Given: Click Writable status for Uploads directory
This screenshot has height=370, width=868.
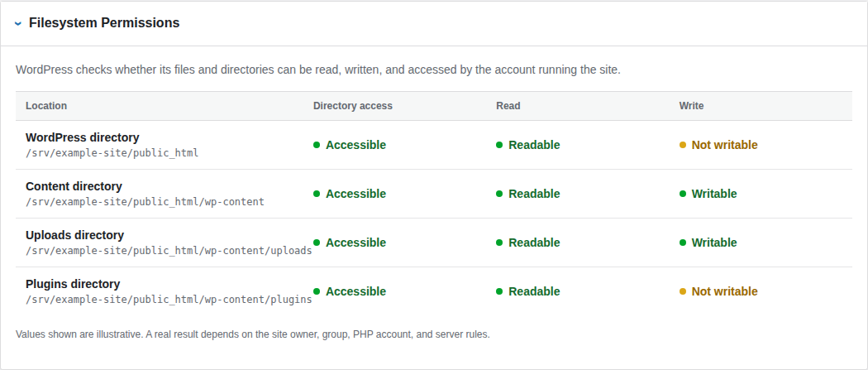Looking at the screenshot, I should pyautogui.click(x=714, y=243).
